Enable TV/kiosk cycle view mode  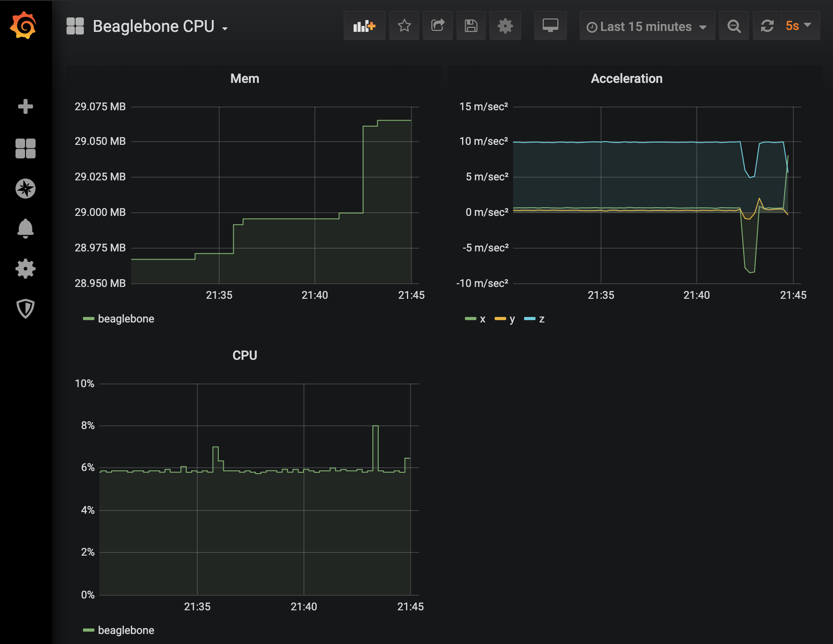550,26
